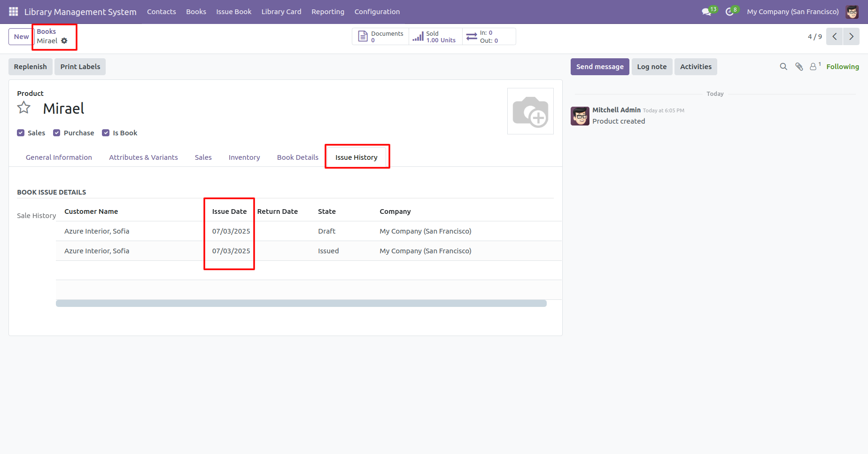Sort by Customer Name column header
868x454 pixels.
(91, 211)
